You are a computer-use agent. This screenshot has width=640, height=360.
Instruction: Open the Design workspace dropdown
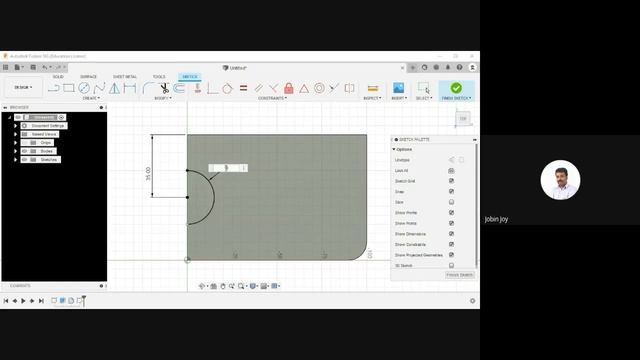(23, 87)
